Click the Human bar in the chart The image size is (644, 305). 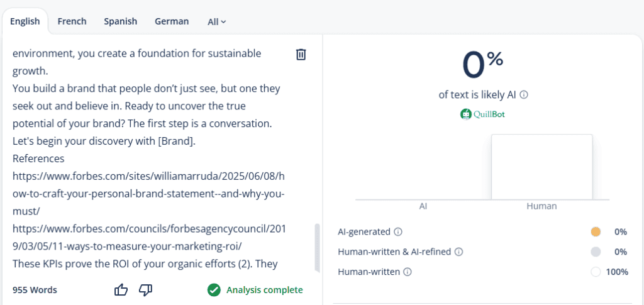pos(541,167)
